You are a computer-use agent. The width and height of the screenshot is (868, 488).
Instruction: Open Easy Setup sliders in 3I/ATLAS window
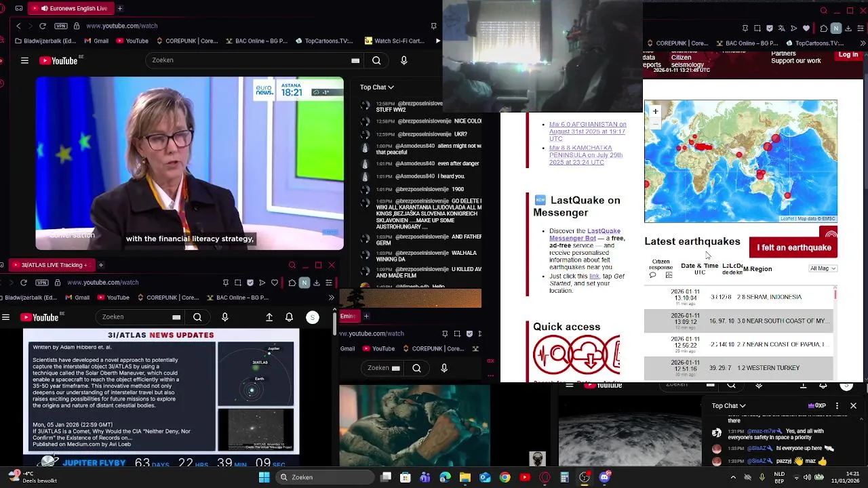(x=329, y=283)
